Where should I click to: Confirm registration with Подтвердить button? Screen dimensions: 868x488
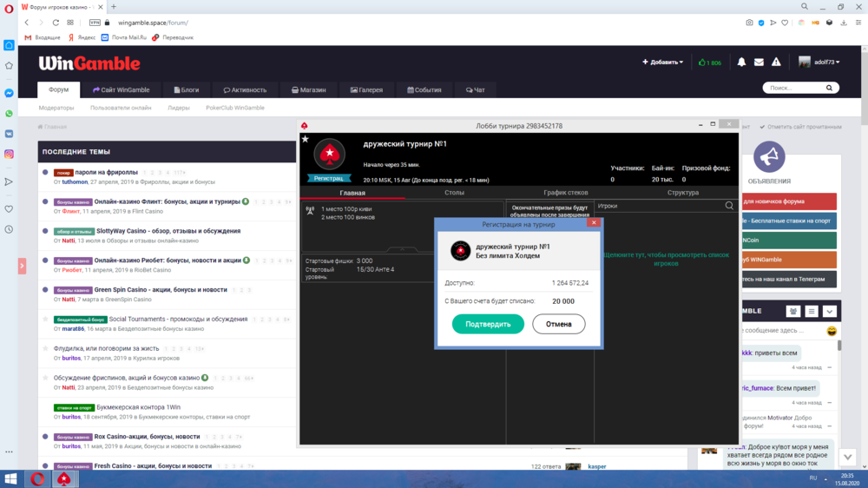pyautogui.click(x=488, y=324)
